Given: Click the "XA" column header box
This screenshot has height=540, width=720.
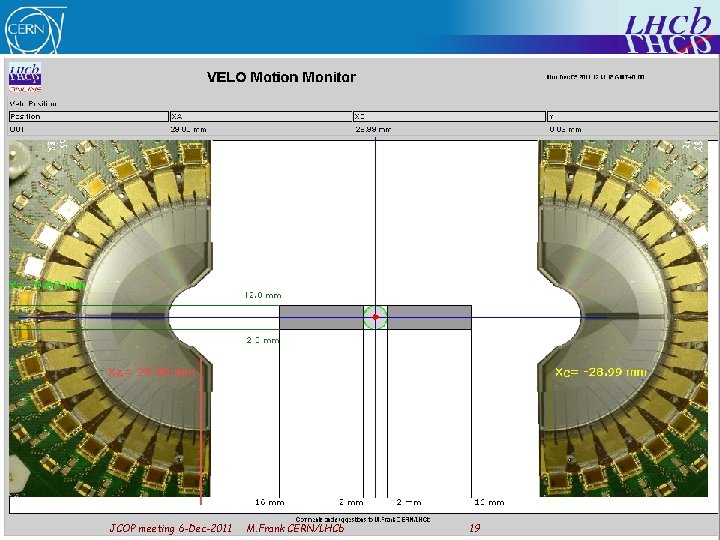Looking at the screenshot, I should 261,117.
